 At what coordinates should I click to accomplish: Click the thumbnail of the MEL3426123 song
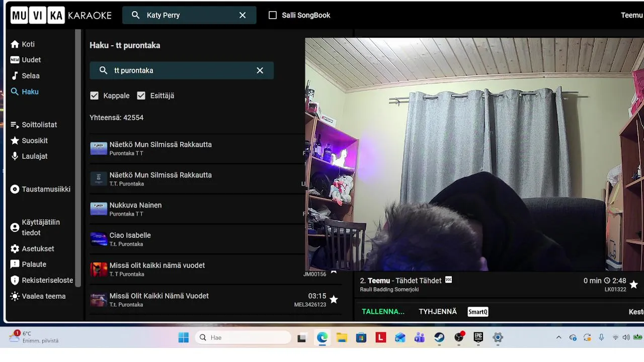coord(99,300)
